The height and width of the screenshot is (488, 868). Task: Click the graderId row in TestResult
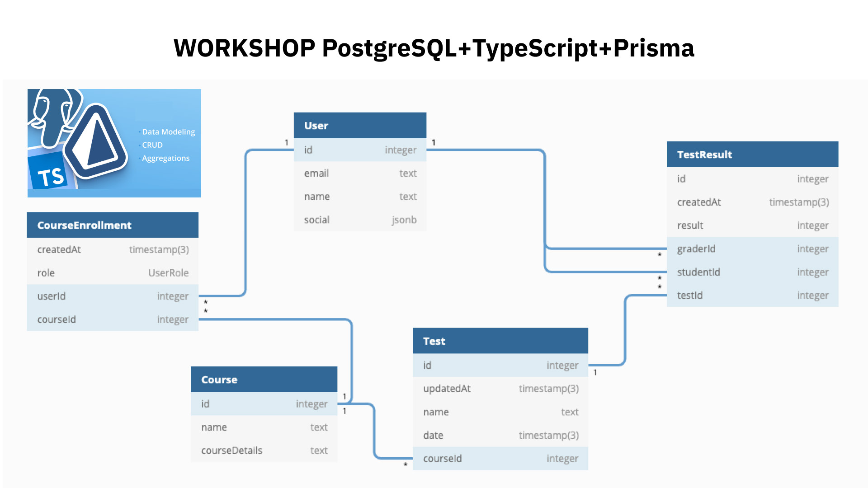(x=753, y=249)
